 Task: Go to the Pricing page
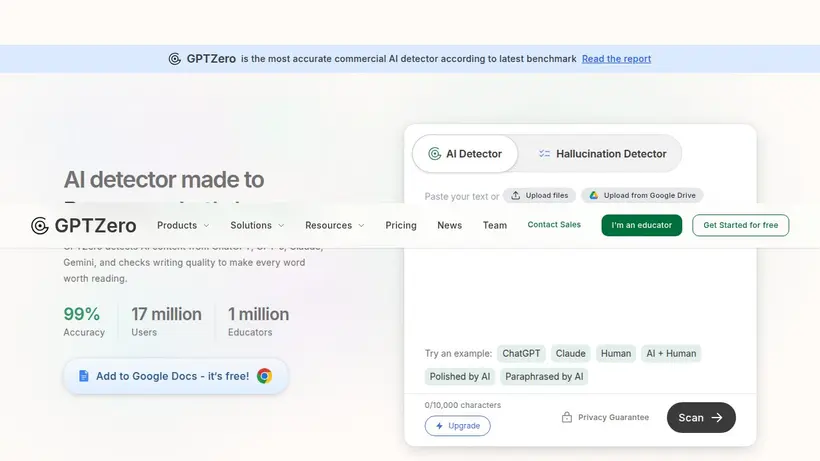(401, 225)
